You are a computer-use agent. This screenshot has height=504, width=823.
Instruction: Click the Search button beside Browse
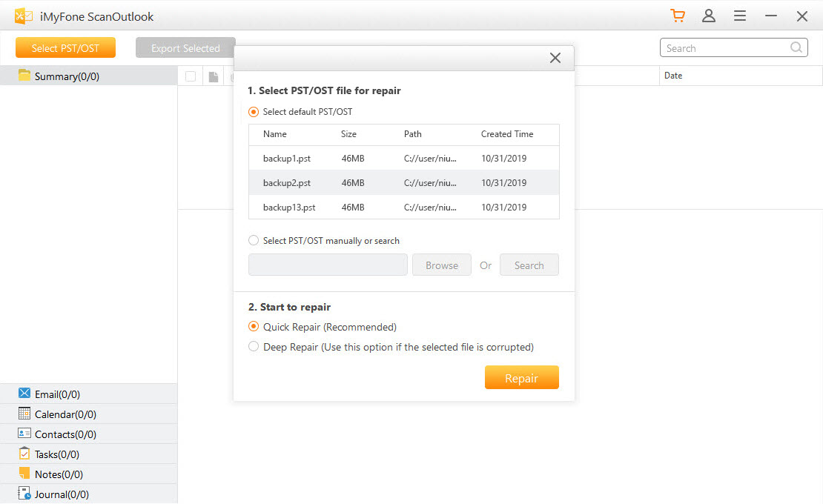click(x=529, y=265)
